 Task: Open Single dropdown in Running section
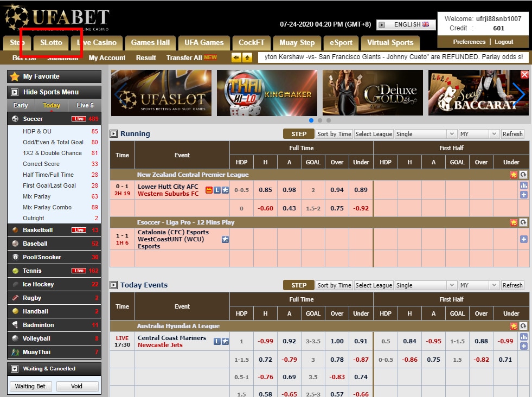(425, 134)
